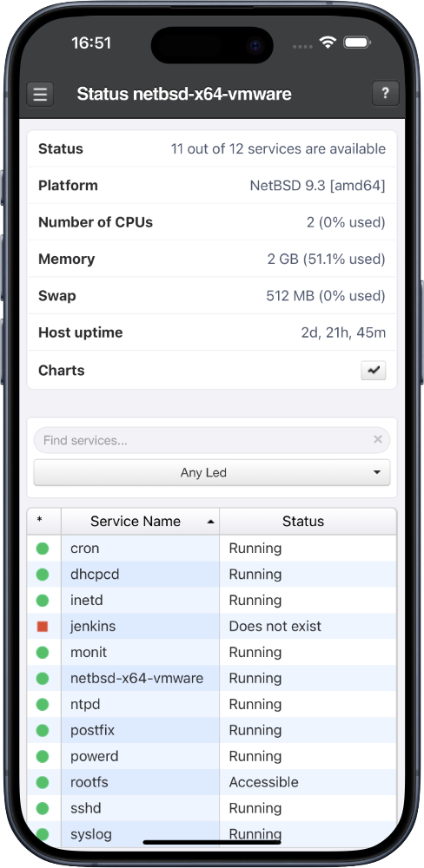Tap the battery icon in status bar
The width and height of the screenshot is (424, 868).
357,43
